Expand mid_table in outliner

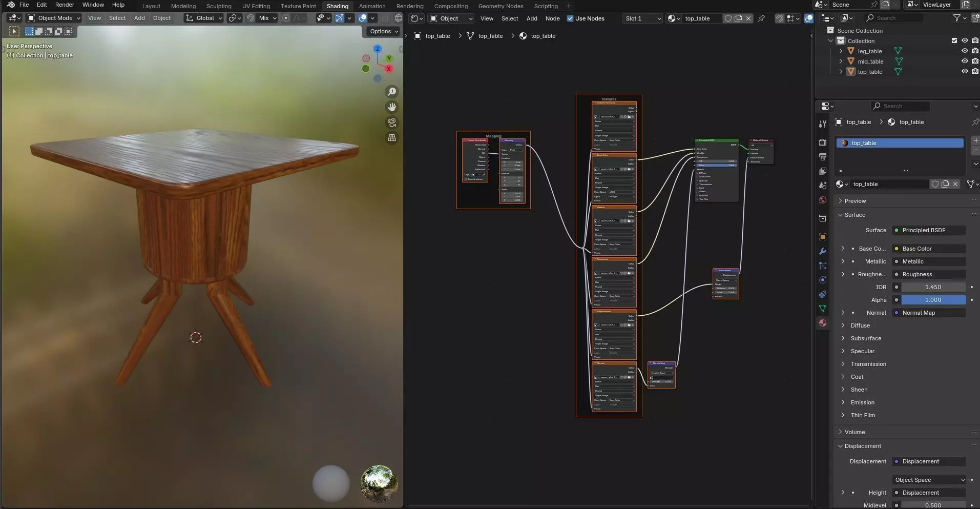841,62
